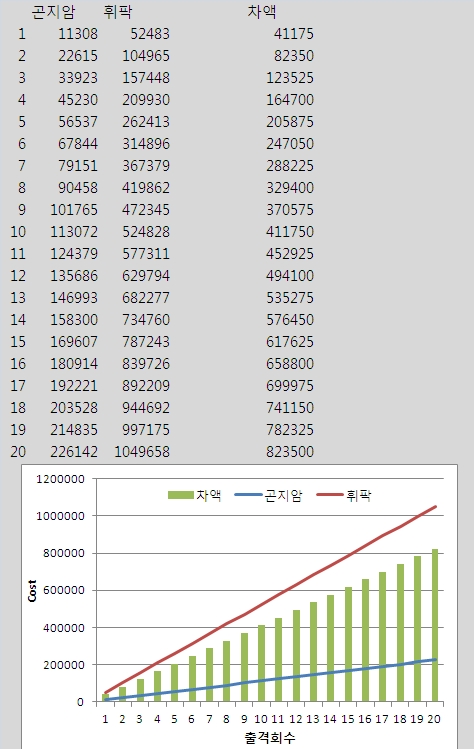Select the 차액 value 823500
Image resolution: width=474 pixels, height=749 pixels.
290,451
